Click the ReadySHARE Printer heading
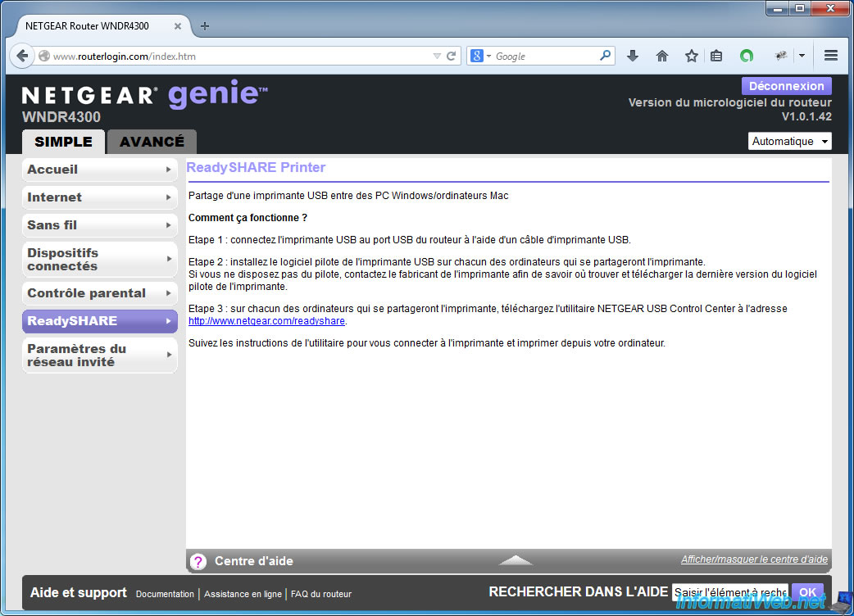 (256, 168)
